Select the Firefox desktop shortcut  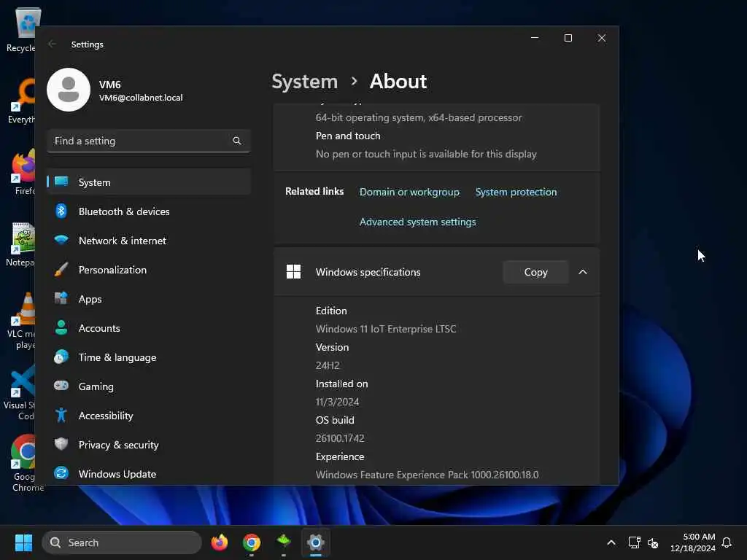(24, 172)
